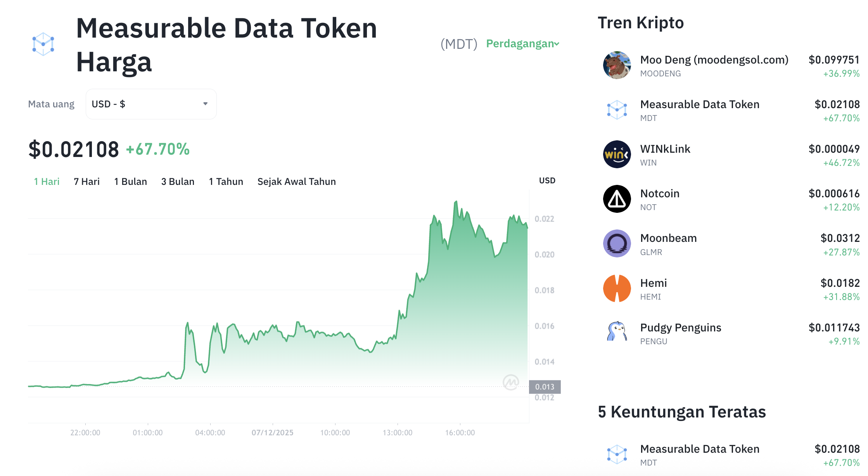The width and height of the screenshot is (868, 476).
Task: Click the MDT logo beside the page title
Action: [x=43, y=44]
